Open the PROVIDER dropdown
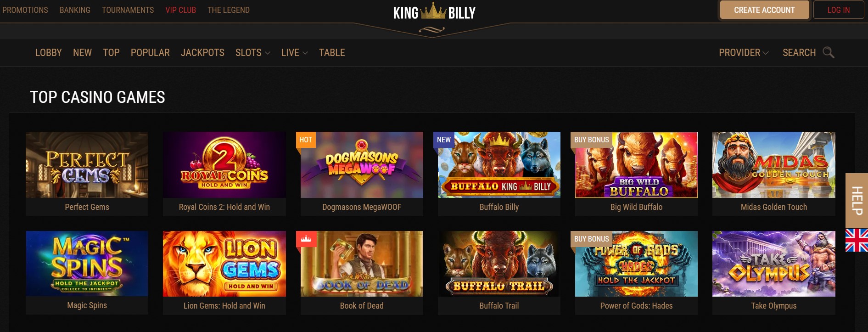This screenshot has width=868, height=332. pyautogui.click(x=744, y=53)
